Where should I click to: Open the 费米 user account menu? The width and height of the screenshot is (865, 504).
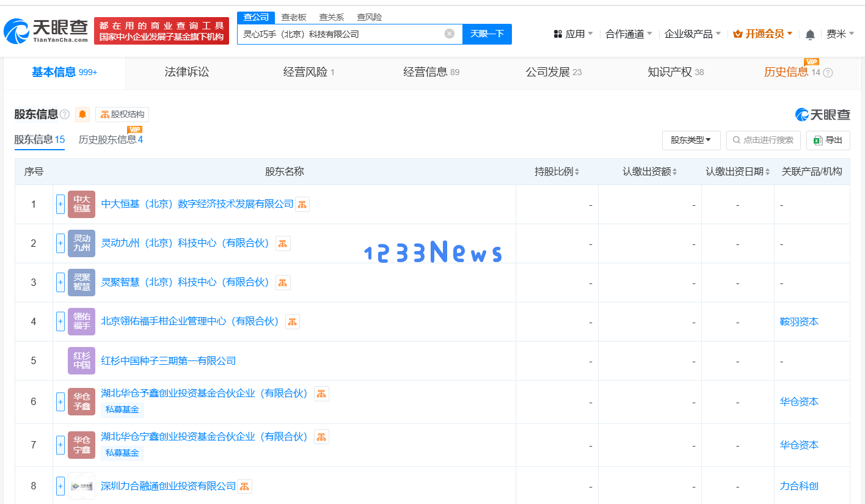point(841,34)
